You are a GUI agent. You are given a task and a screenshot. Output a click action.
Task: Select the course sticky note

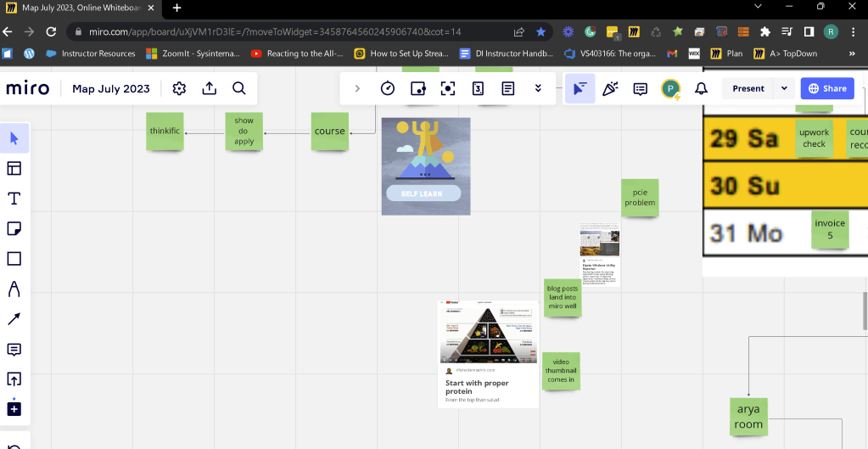pos(330,132)
